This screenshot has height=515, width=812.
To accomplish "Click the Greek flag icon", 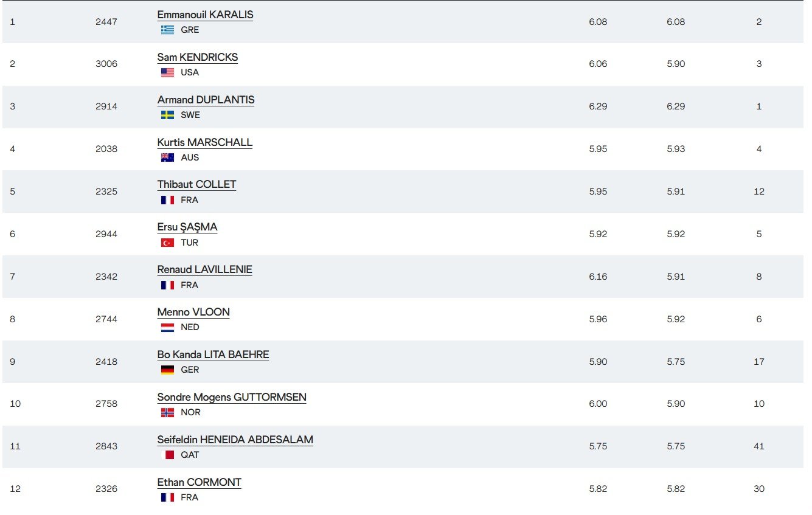I will click(x=167, y=30).
